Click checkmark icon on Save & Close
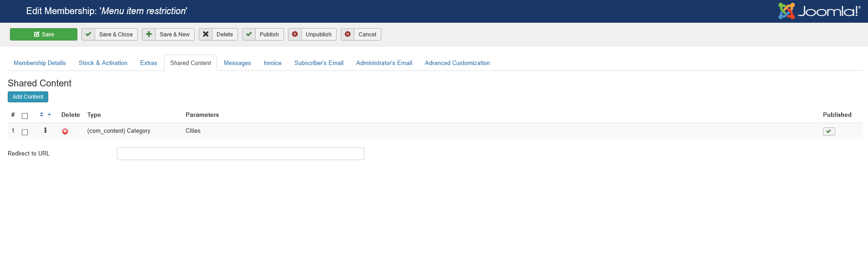Viewport: 868px width, 266px height. [x=88, y=34]
